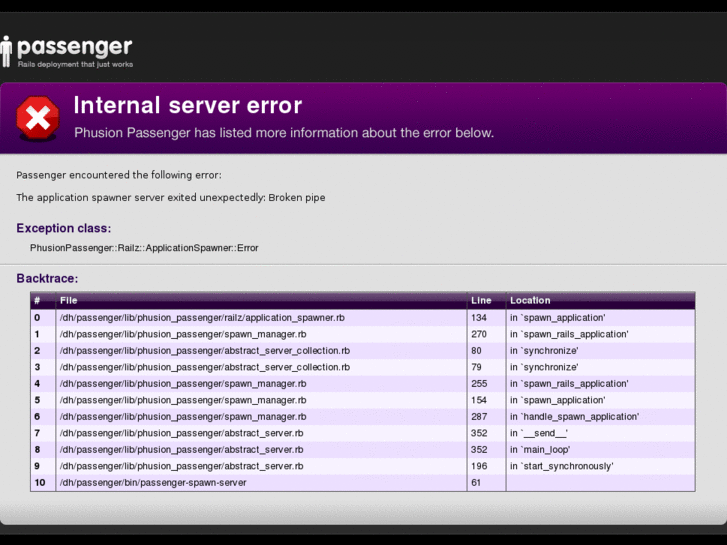Select spawn_manager.rb file path in row 1

point(183,334)
